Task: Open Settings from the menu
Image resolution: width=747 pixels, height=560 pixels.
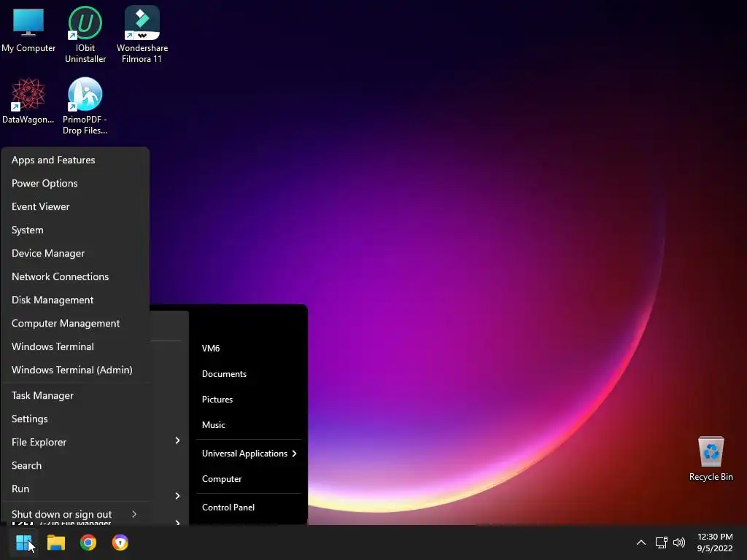Action: (x=75, y=419)
